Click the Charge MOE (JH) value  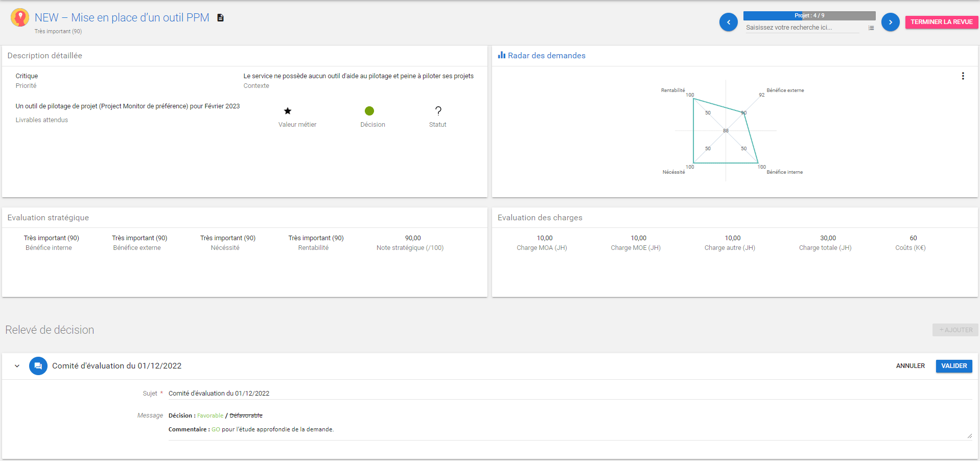639,238
